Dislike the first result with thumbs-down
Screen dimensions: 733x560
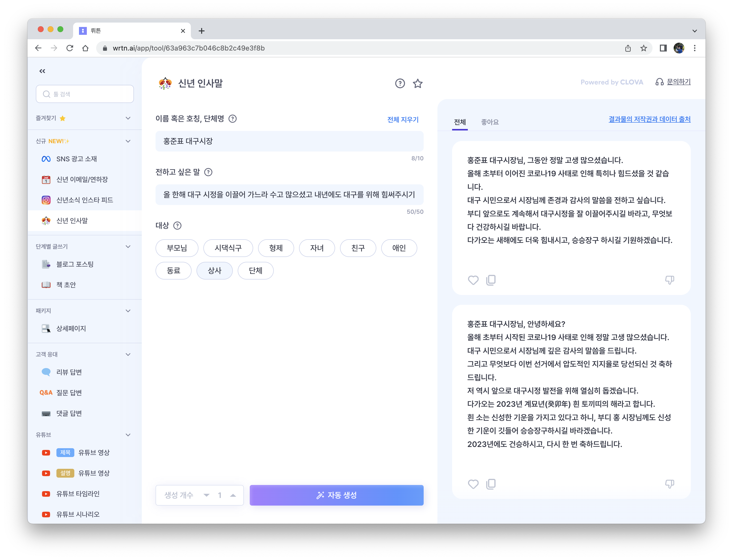point(669,280)
